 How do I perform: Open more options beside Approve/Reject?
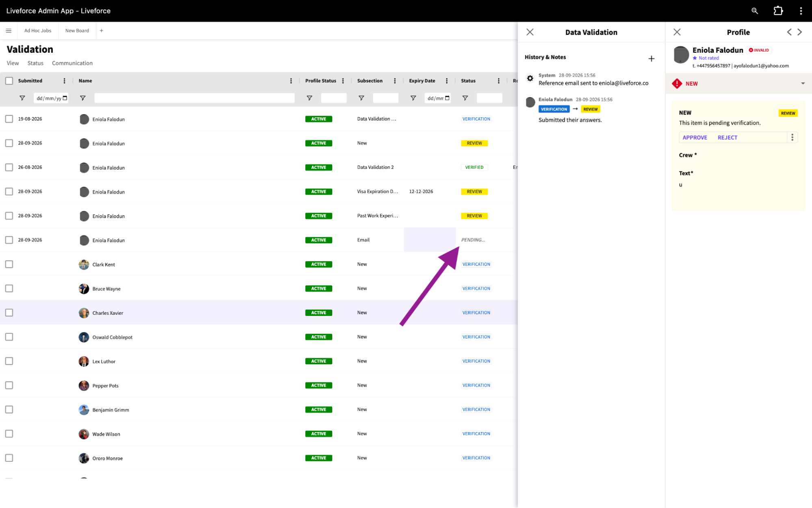point(792,137)
